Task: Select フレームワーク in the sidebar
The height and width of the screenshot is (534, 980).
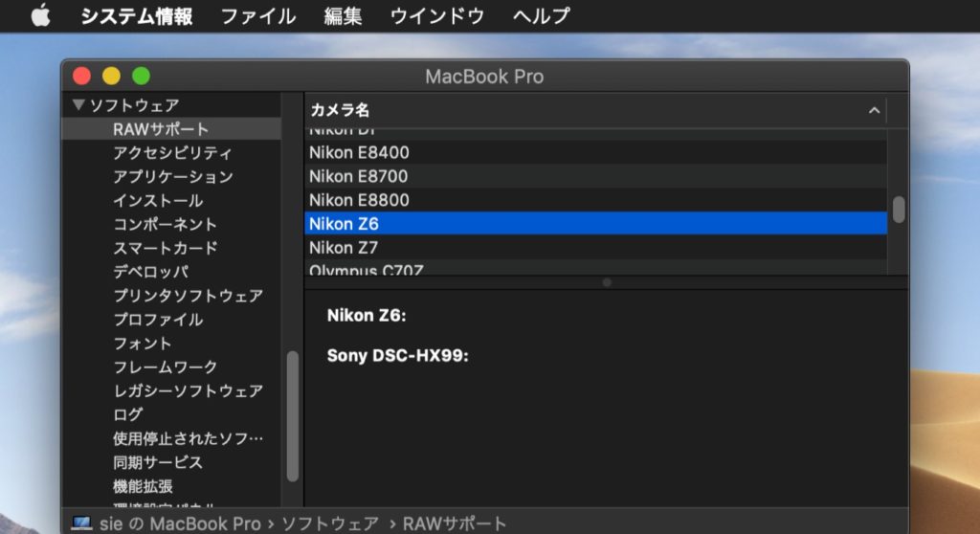Action: click(165, 367)
